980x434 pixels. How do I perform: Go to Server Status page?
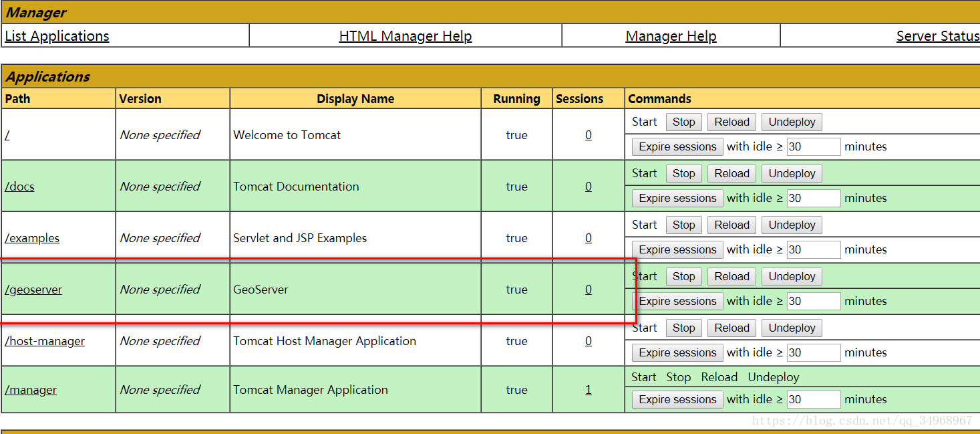pyautogui.click(x=938, y=36)
